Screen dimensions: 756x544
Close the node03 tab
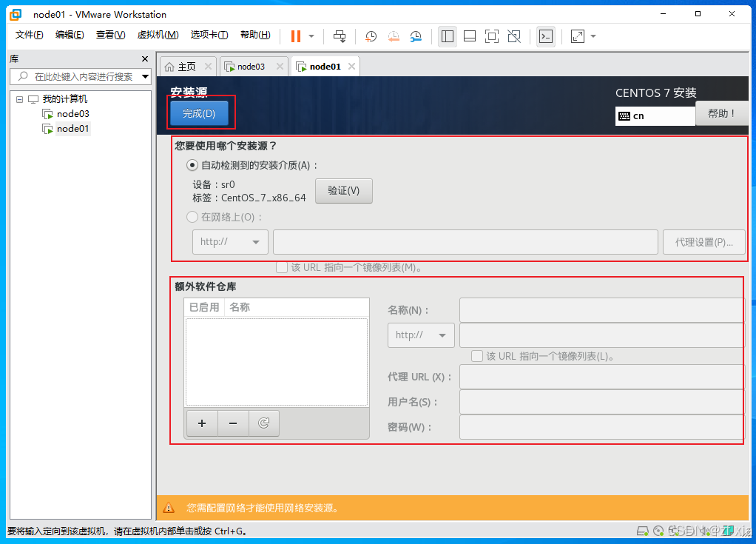280,67
